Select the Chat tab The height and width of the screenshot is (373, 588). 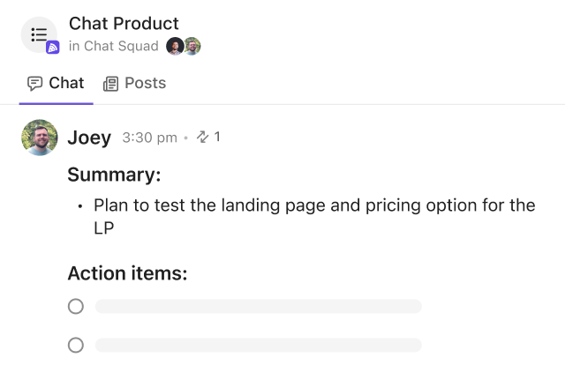coord(57,83)
